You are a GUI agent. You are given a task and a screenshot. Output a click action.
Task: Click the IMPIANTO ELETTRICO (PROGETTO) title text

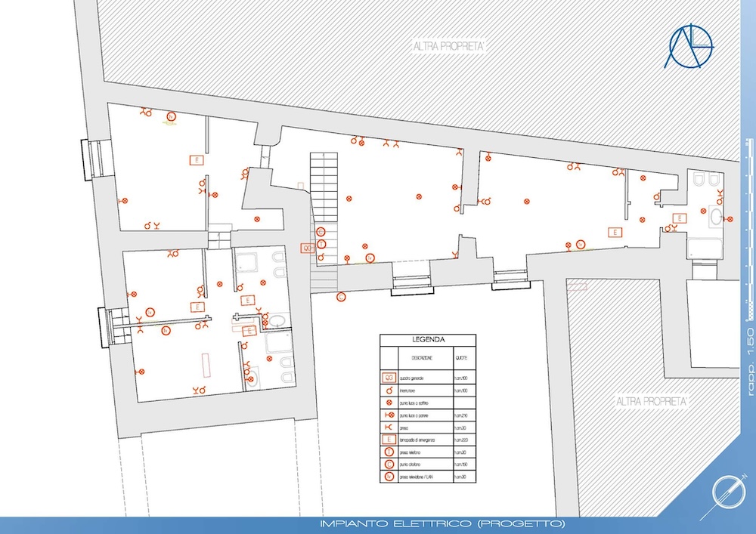(x=442, y=524)
